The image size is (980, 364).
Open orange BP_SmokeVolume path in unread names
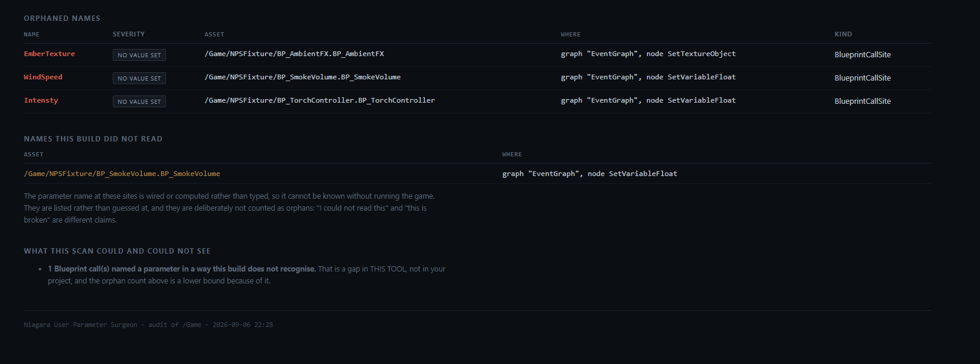[122, 174]
